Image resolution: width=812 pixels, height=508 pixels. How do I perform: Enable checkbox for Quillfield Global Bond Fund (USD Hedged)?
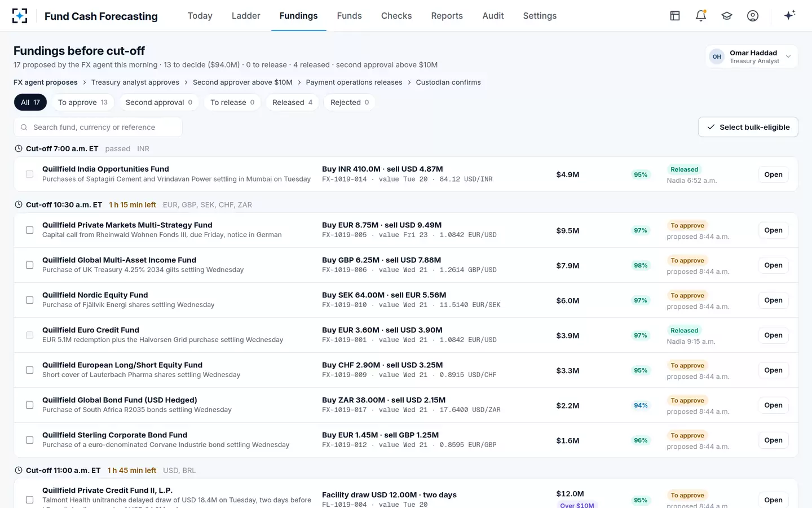tap(29, 405)
